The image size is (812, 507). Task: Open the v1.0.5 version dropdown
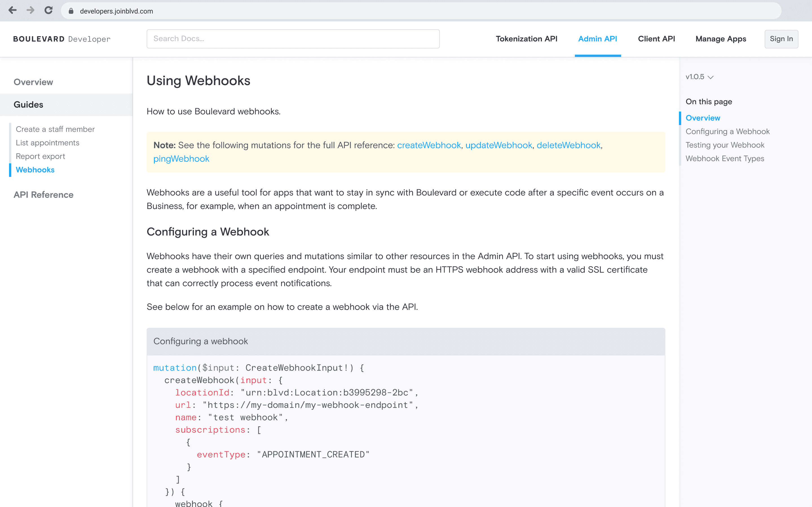tap(699, 77)
